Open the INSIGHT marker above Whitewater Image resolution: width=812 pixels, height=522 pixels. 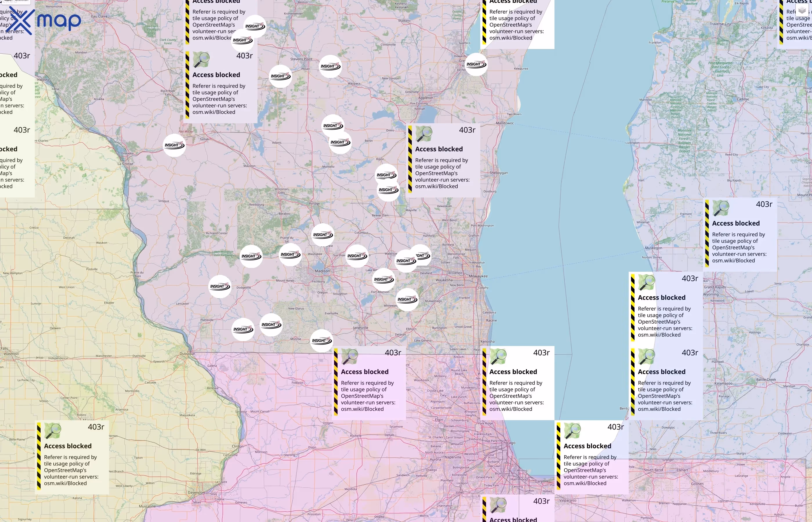tap(407, 300)
